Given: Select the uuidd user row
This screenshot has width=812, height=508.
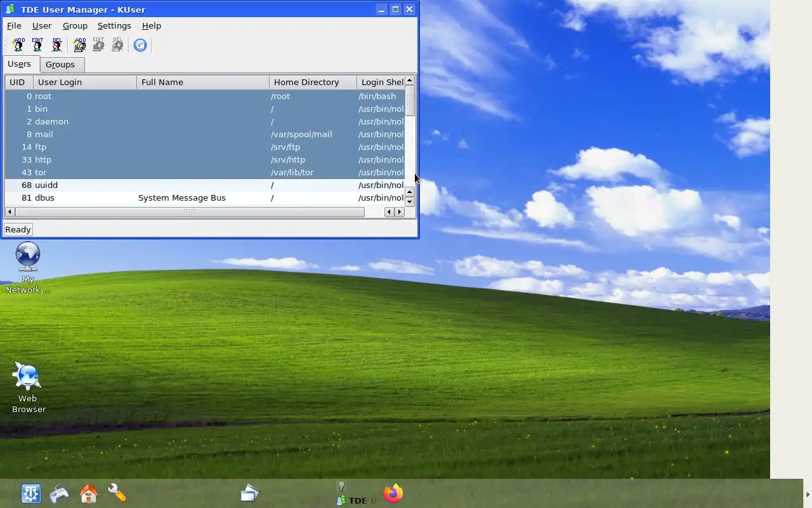Looking at the screenshot, I should pos(204,185).
